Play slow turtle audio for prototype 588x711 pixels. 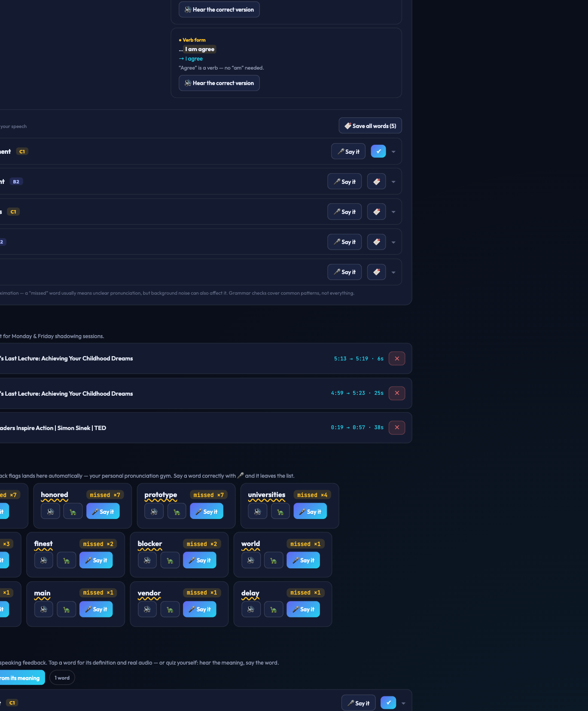(x=177, y=511)
